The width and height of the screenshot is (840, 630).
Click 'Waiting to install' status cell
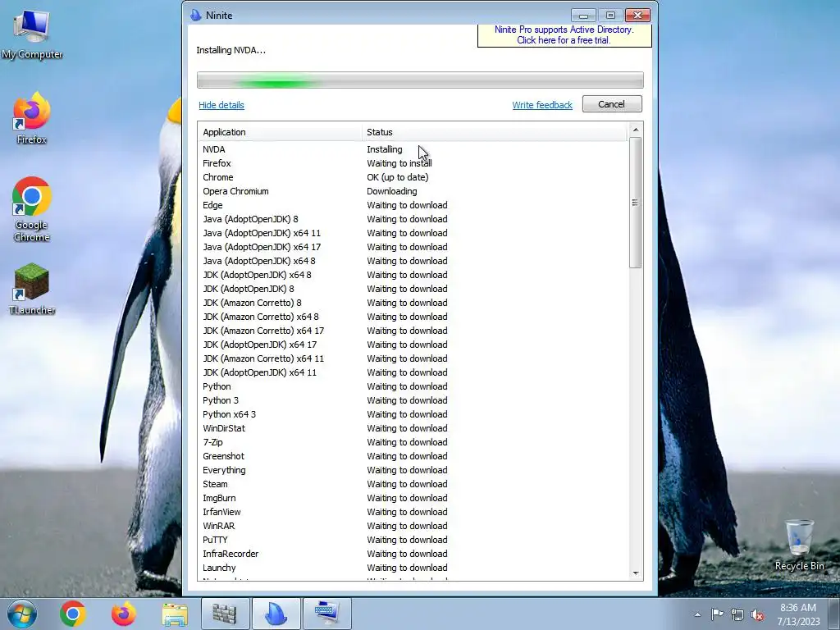399,163
